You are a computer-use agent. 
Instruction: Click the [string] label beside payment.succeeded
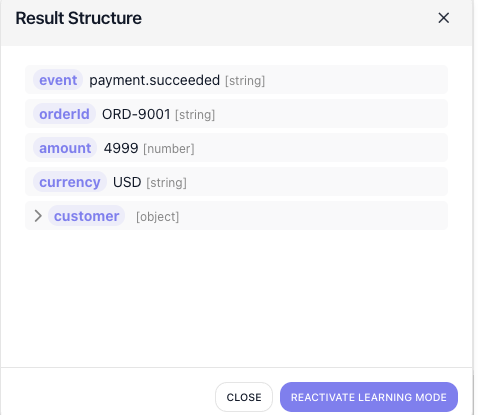point(245,81)
